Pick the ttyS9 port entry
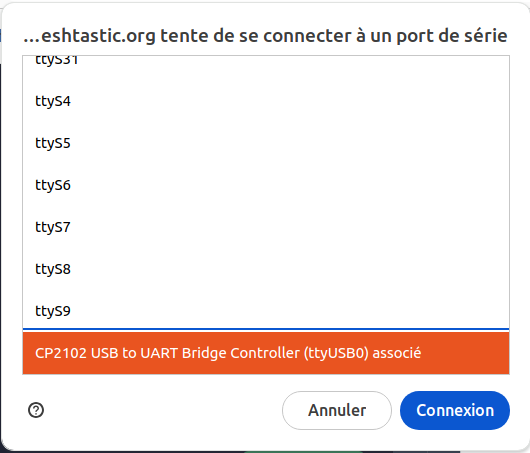The width and height of the screenshot is (530, 453). (x=266, y=311)
